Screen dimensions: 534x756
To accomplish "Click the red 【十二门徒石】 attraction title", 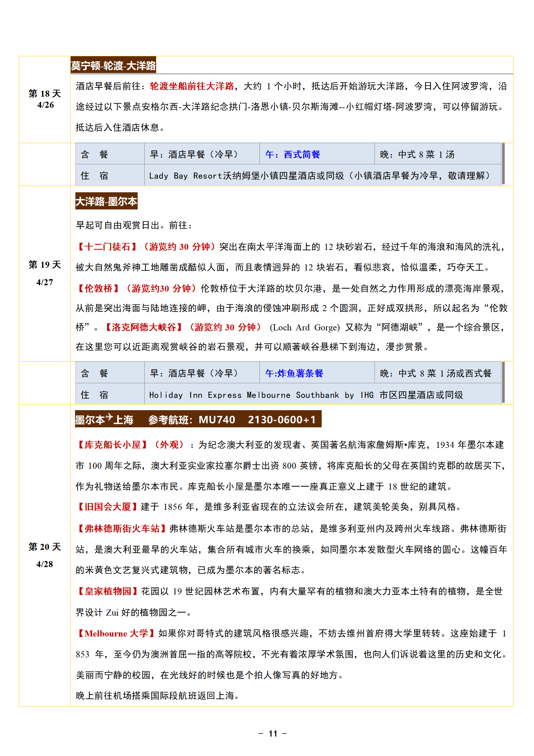I will coord(107,247).
